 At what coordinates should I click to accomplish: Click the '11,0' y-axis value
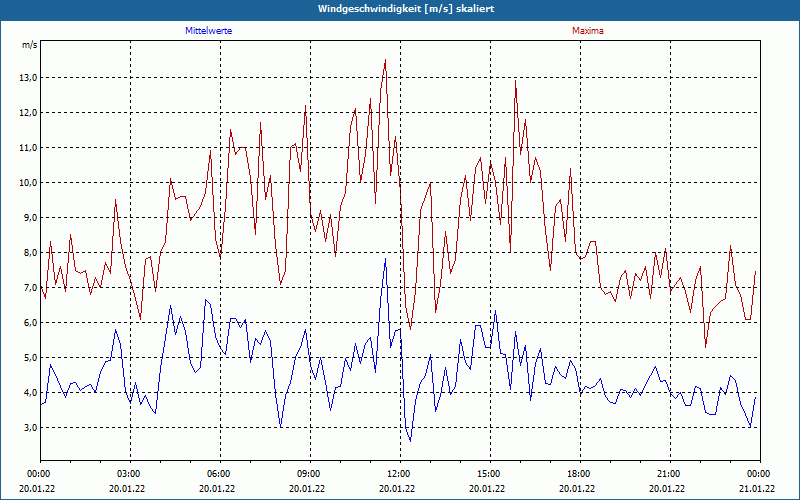tap(28, 148)
